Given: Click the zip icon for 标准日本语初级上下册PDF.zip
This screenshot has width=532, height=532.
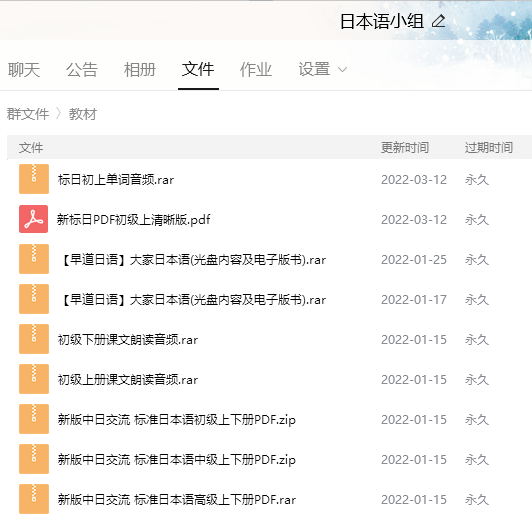Looking at the screenshot, I should pyautogui.click(x=34, y=419).
